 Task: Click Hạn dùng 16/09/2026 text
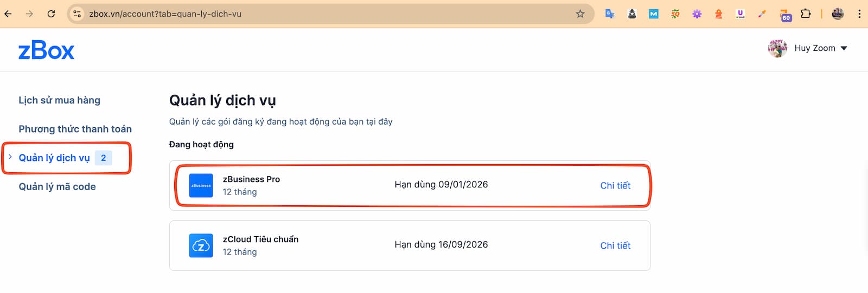[x=441, y=245]
